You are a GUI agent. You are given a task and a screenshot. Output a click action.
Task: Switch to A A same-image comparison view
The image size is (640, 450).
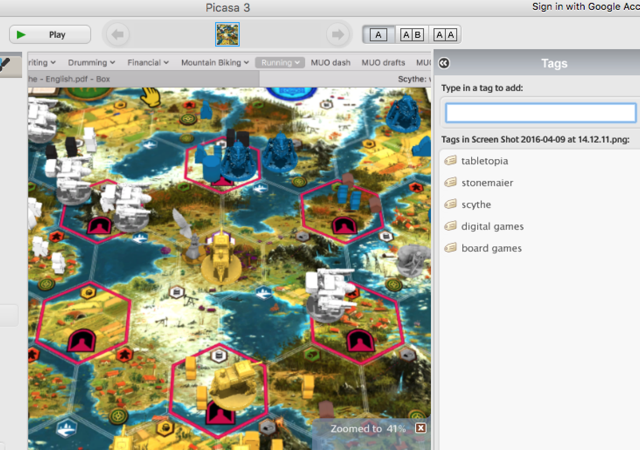tap(445, 35)
